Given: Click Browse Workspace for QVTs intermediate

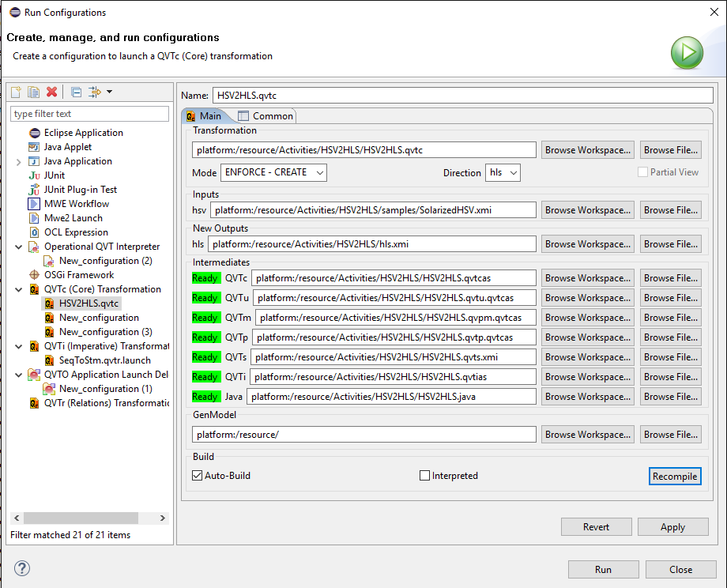Looking at the screenshot, I should pyautogui.click(x=587, y=357).
